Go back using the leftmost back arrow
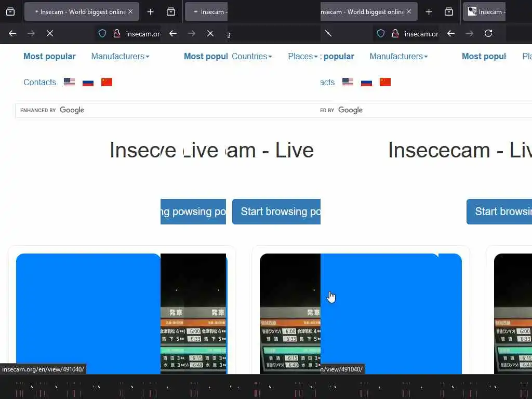 (12, 33)
